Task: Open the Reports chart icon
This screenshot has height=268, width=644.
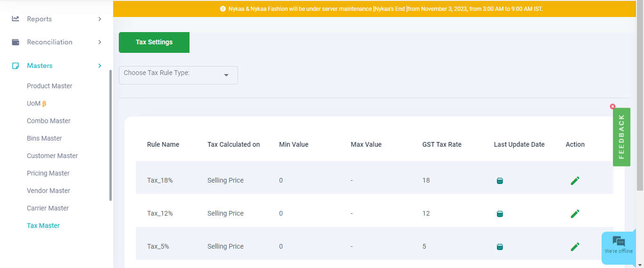Action: click(16, 19)
